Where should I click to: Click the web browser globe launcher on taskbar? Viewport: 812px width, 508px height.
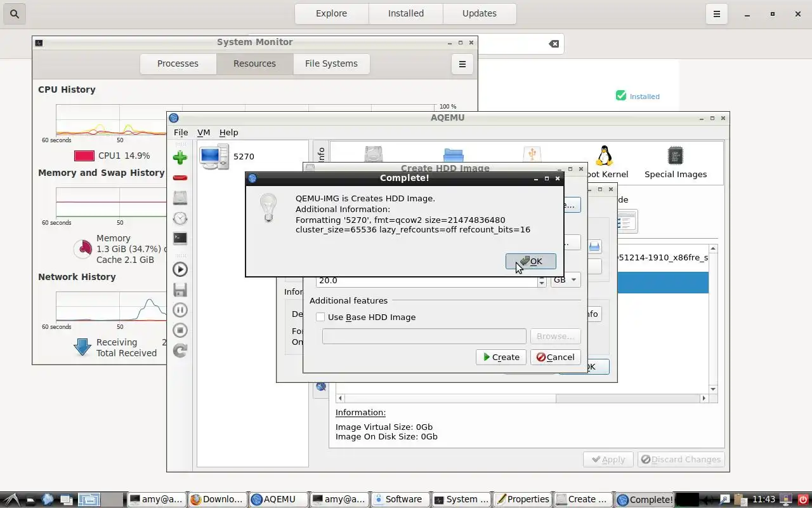coord(48,500)
